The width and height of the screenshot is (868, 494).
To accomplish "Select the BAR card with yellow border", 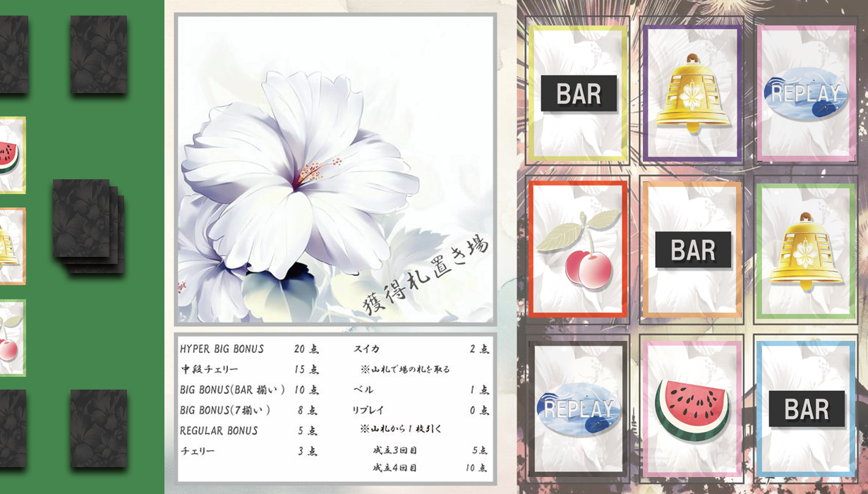I will tap(577, 93).
